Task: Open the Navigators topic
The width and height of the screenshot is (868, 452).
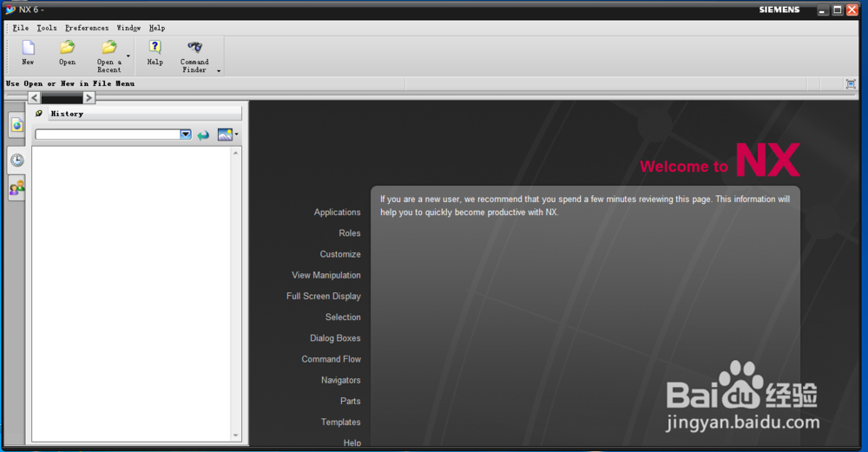Action: [x=340, y=380]
